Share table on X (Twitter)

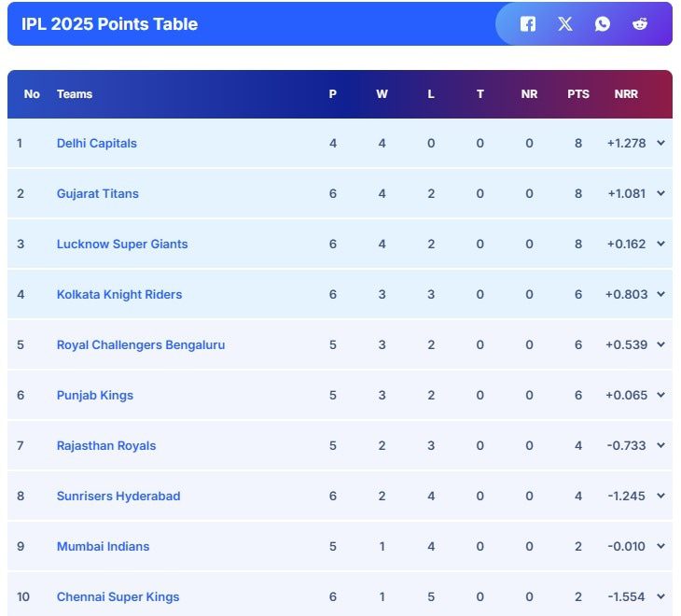[x=565, y=24]
